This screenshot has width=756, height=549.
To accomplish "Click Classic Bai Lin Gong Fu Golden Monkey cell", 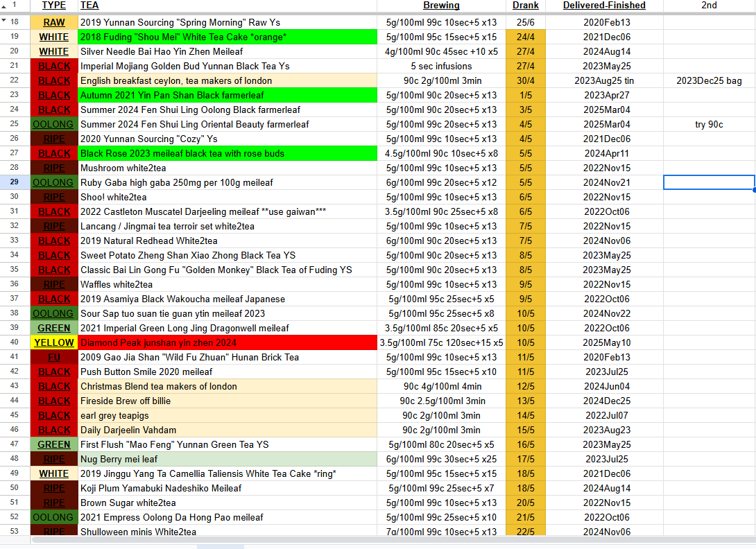I will point(227,270).
